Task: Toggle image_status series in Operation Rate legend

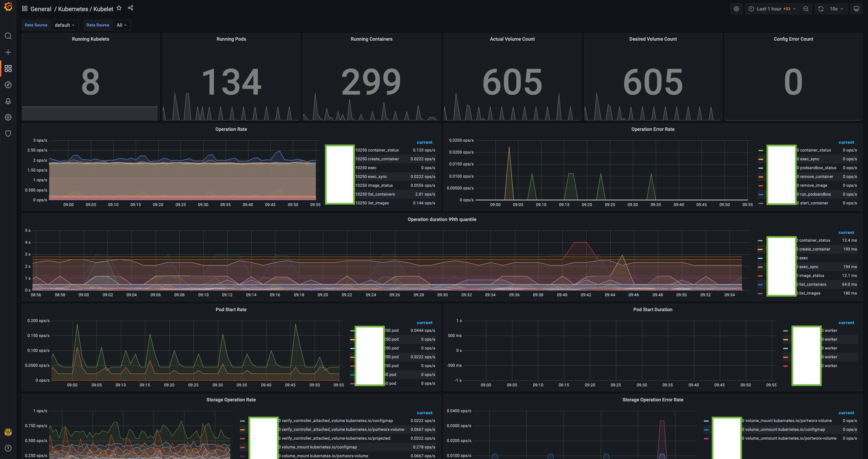Action: (x=374, y=185)
